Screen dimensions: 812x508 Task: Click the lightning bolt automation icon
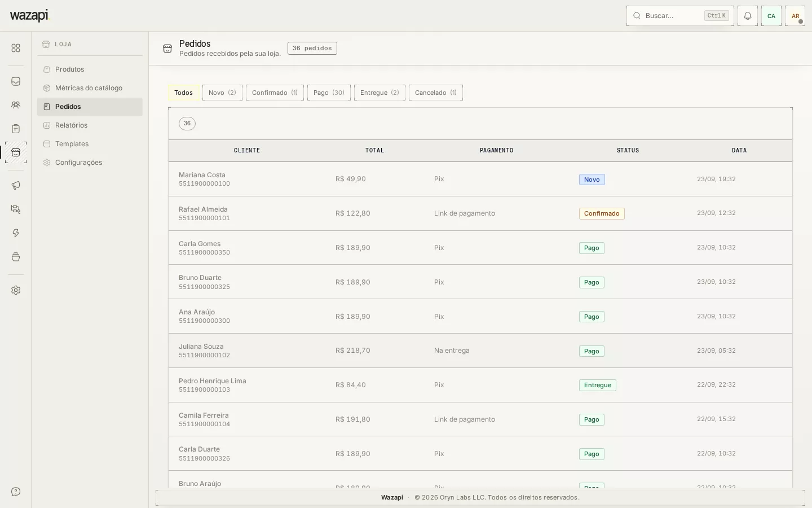16,233
